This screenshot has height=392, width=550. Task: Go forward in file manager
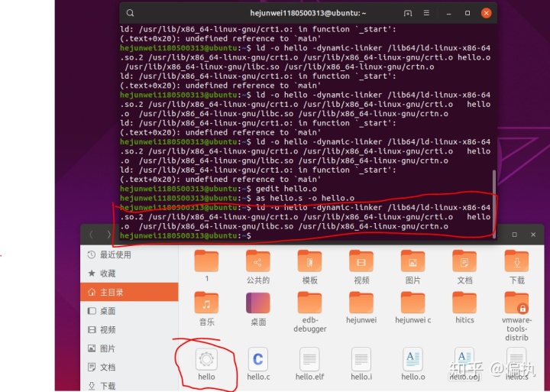tap(108, 235)
